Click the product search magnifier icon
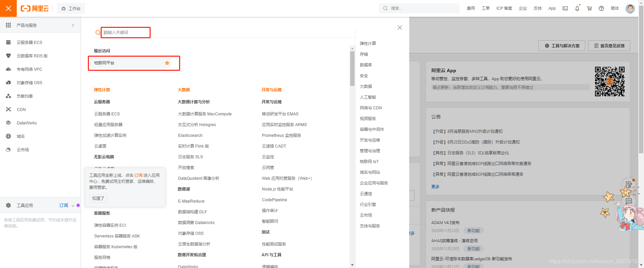 pyautogui.click(x=98, y=33)
